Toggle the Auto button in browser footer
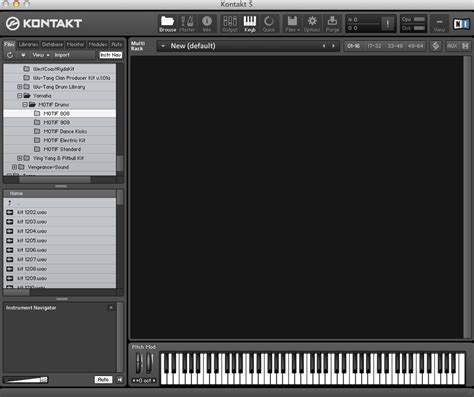This screenshot has width=474, height=397. [x=103, y=379]
